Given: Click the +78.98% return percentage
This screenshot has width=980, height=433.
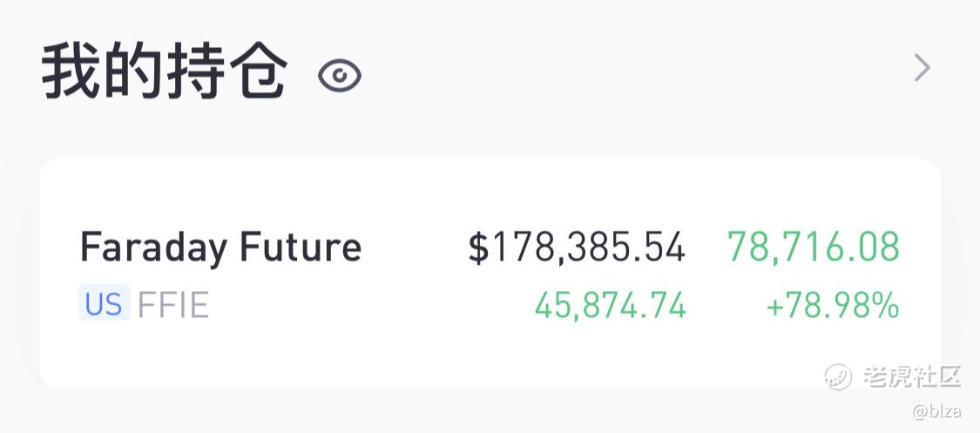Looking at the screenshot, I should pyautogui.click(x=833, y=306).
